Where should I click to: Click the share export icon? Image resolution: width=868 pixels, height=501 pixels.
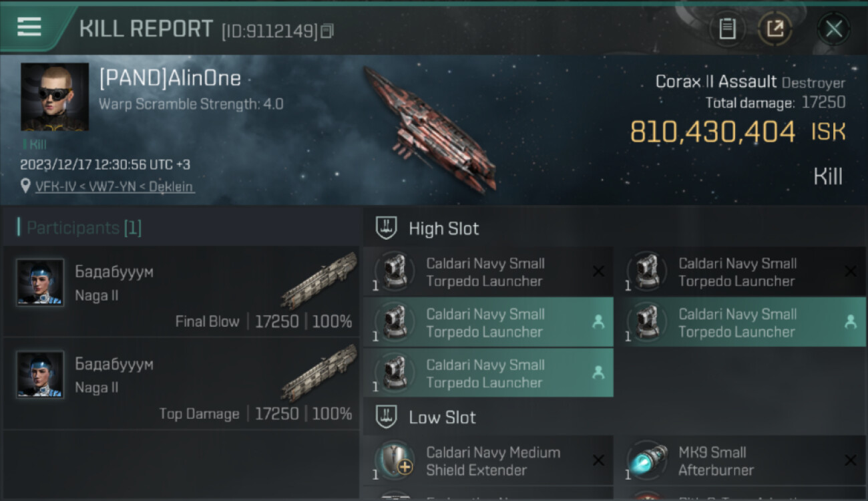775,29
